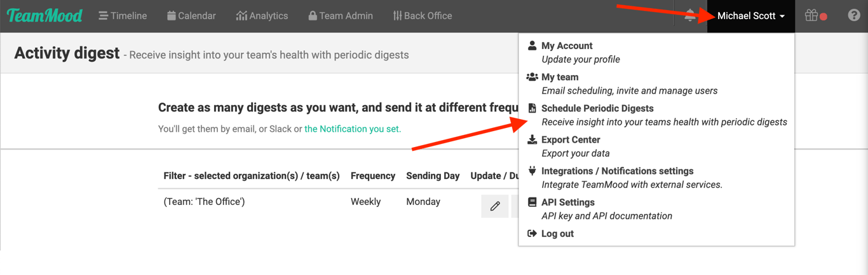Go to API Settings
The width and height of the screenshot is (868, 275).
568,202
